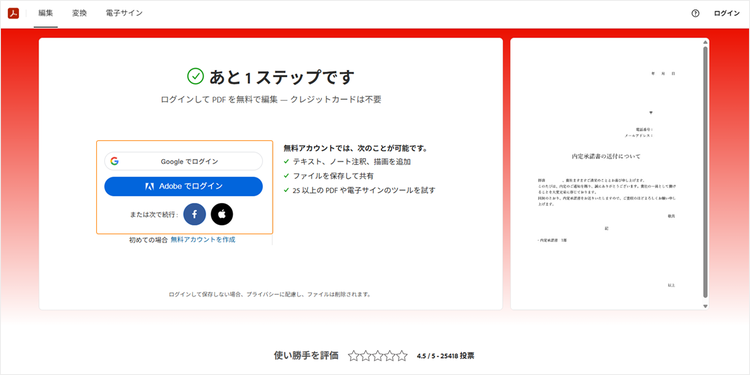Continue with the Facebook icon button
This screenshot has height=375, width=750.
coord(195,214)
